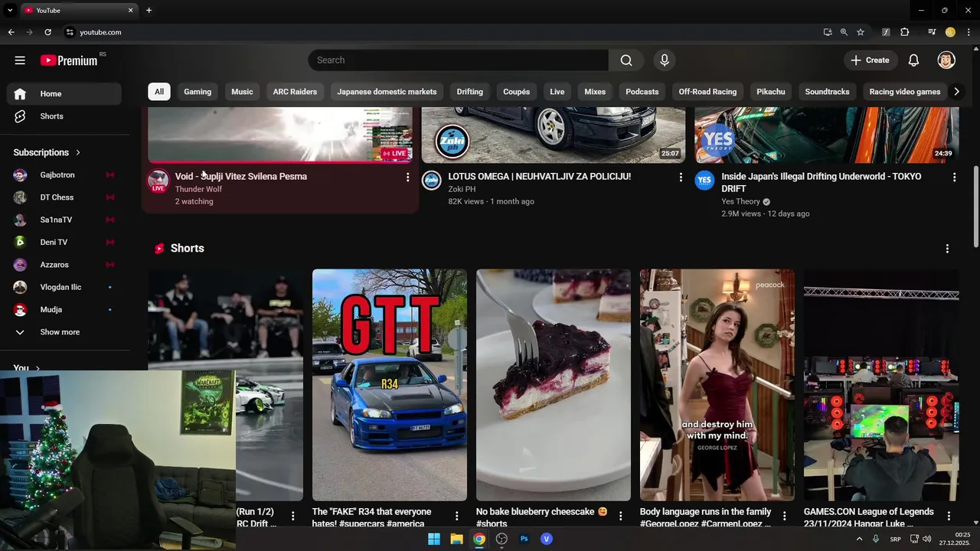Open Vlogdan Ilic channel subscription
980x551 pixels.
(64, 287)
